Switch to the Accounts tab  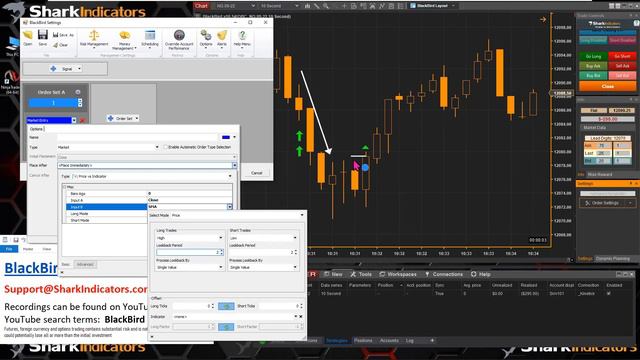pyautogui.click(x=389, y=340)
